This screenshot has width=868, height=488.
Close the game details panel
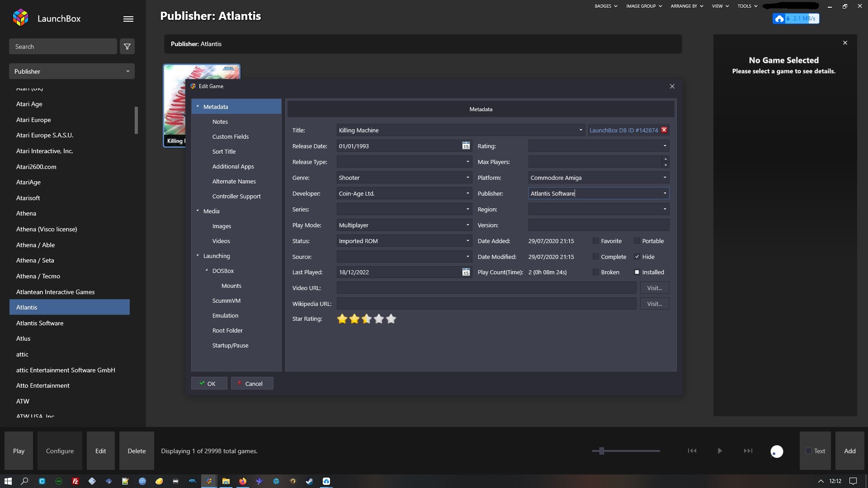845,43
